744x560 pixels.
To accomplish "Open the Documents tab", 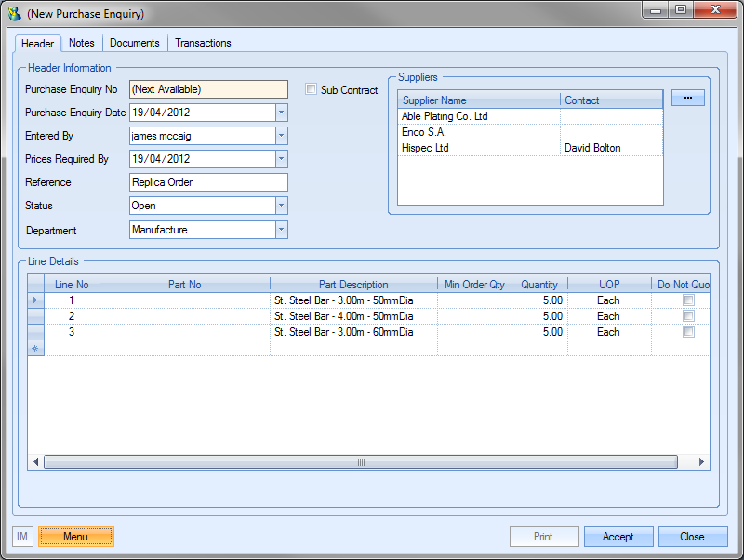I will pyautogui.click(x=135, y=43).
